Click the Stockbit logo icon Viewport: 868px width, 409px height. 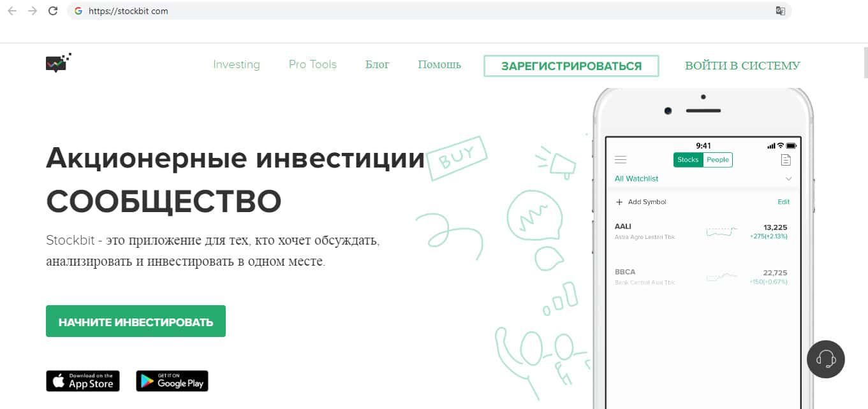click(x=58, y=62)
